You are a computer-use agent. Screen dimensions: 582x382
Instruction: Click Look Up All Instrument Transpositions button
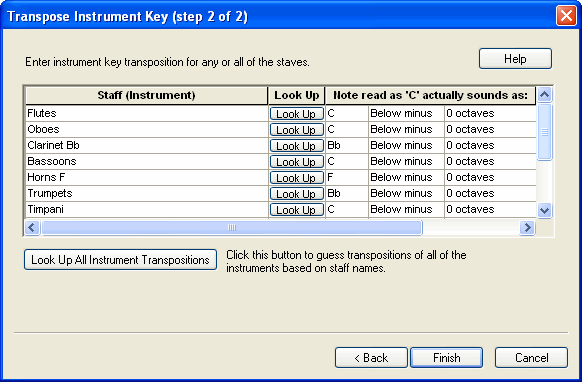click(x=120, y=259)
